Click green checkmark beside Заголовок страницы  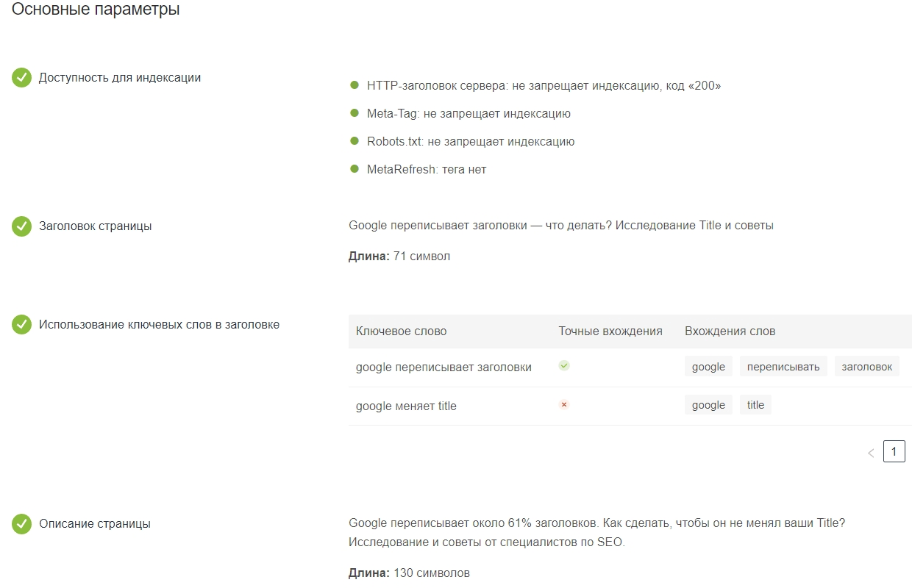coord(21,226)
